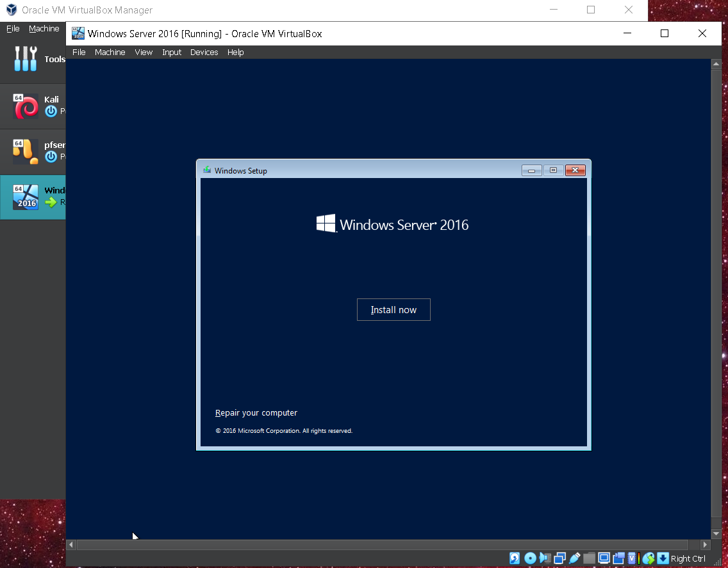The image size is (728, 568).
Task: Open Repair your computer link
Action: 256,412
